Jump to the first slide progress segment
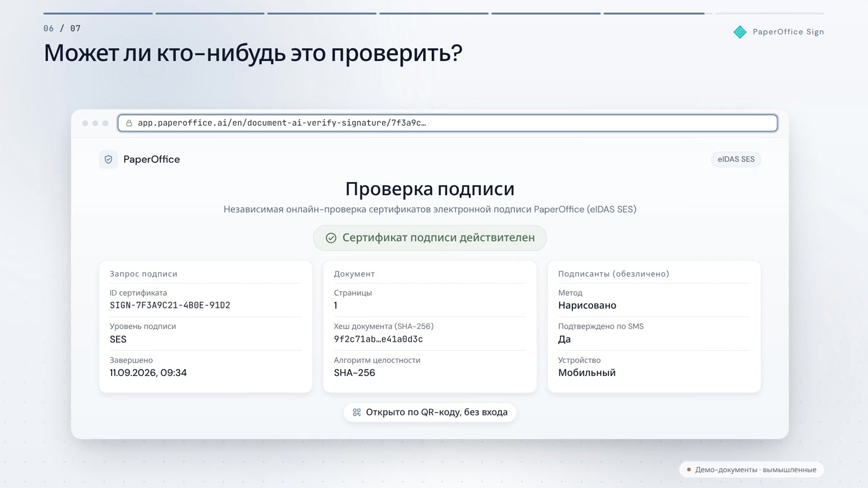The width and height of the screenshot is (868, 488). [98, 14]
